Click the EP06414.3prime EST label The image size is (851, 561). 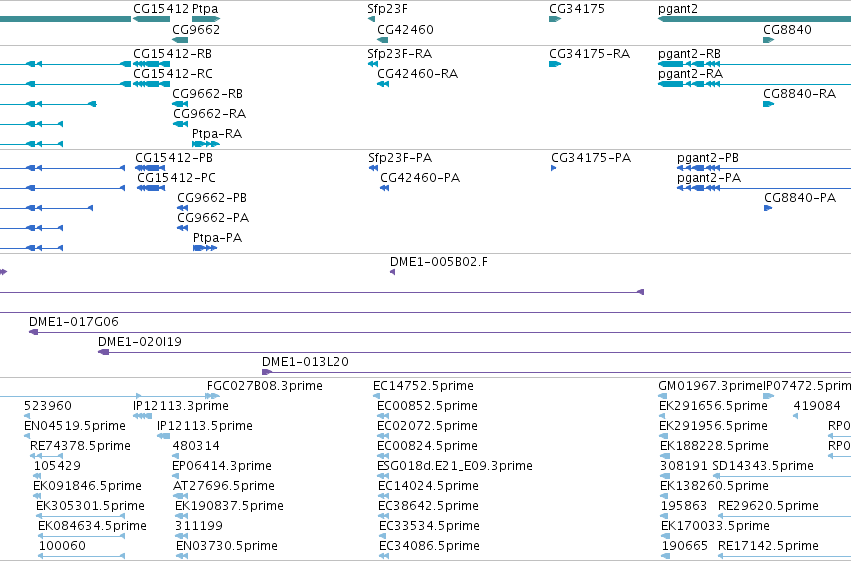tap(222, 466)
